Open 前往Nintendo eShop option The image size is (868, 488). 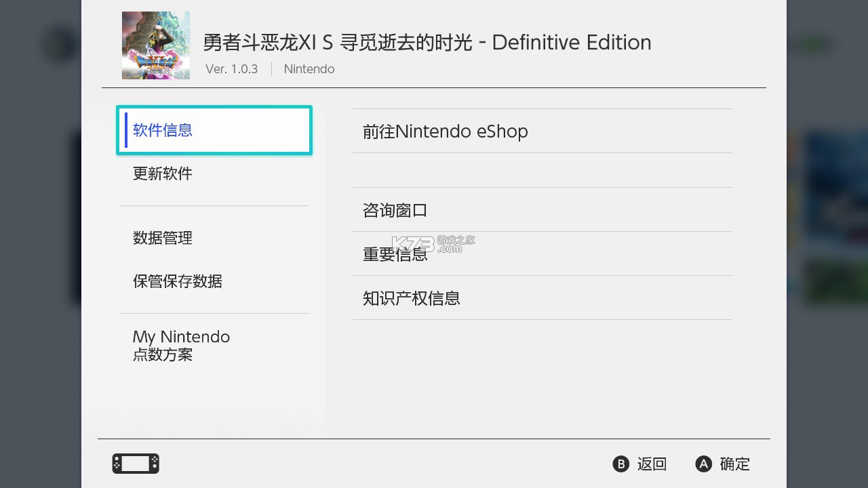coord(446,131)
